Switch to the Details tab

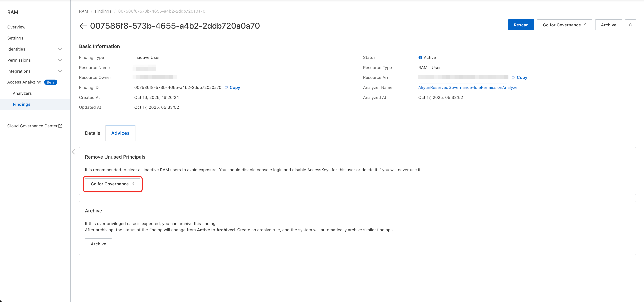click(x=92, y=133)
